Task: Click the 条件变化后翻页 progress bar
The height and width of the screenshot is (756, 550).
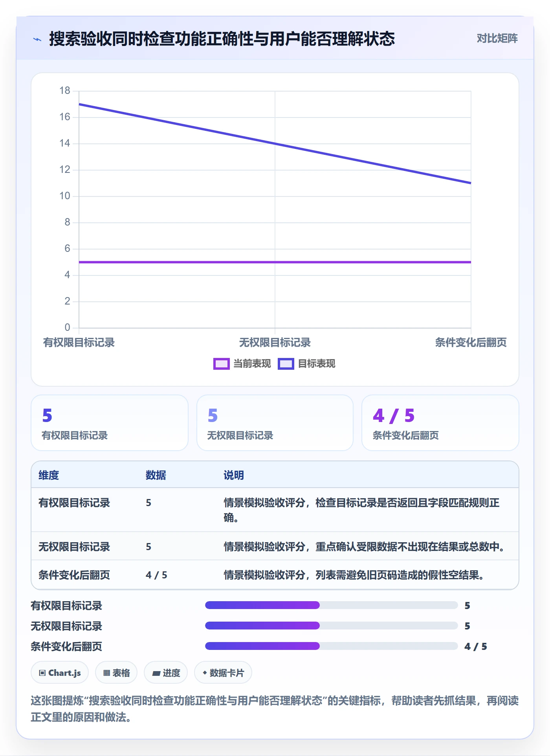Action: coord(332,646)
